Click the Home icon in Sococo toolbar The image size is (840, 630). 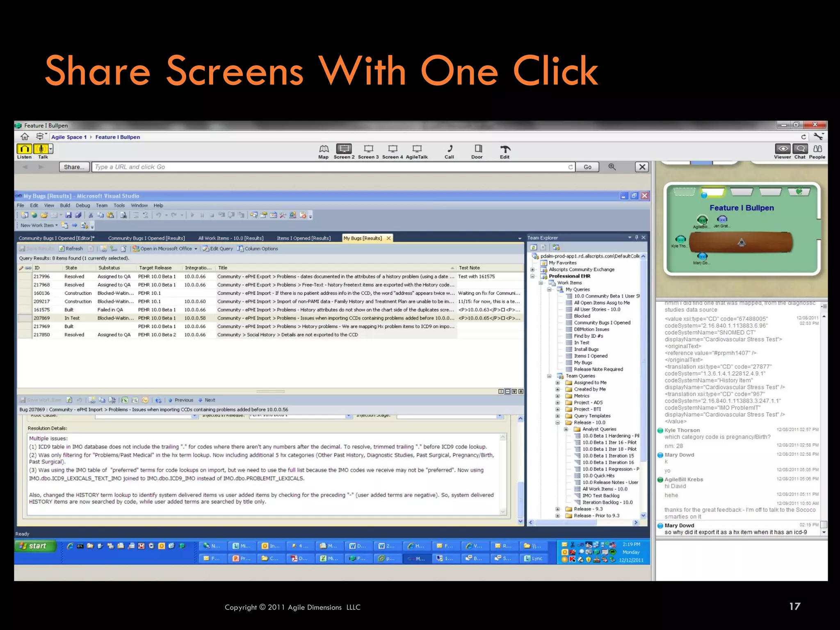25,137
